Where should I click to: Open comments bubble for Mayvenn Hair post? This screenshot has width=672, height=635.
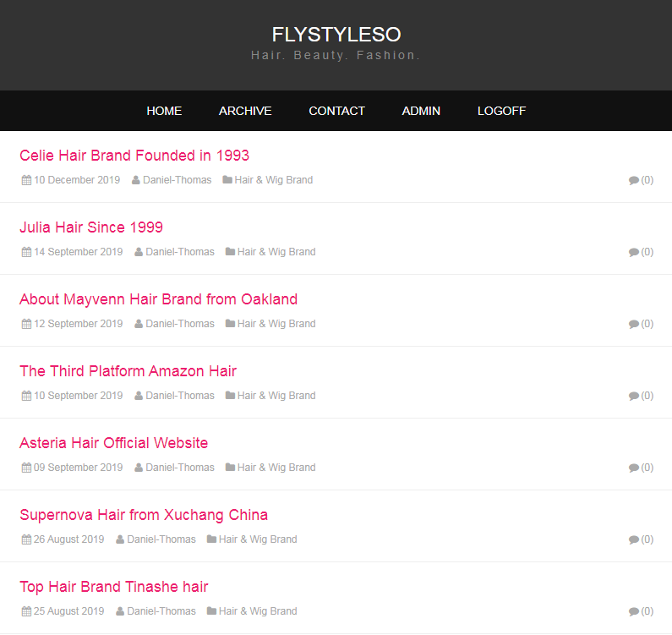[x=634, y=324]
